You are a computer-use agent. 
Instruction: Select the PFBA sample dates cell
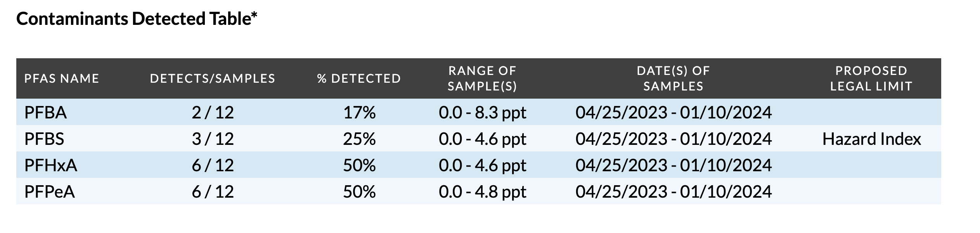tap(674, 113)
